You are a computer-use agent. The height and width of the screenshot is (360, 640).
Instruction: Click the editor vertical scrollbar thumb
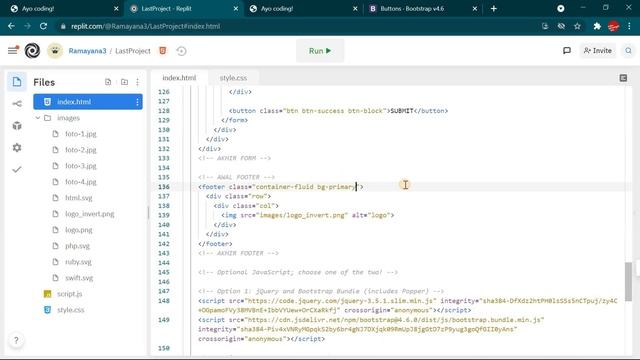click(628, 282)
